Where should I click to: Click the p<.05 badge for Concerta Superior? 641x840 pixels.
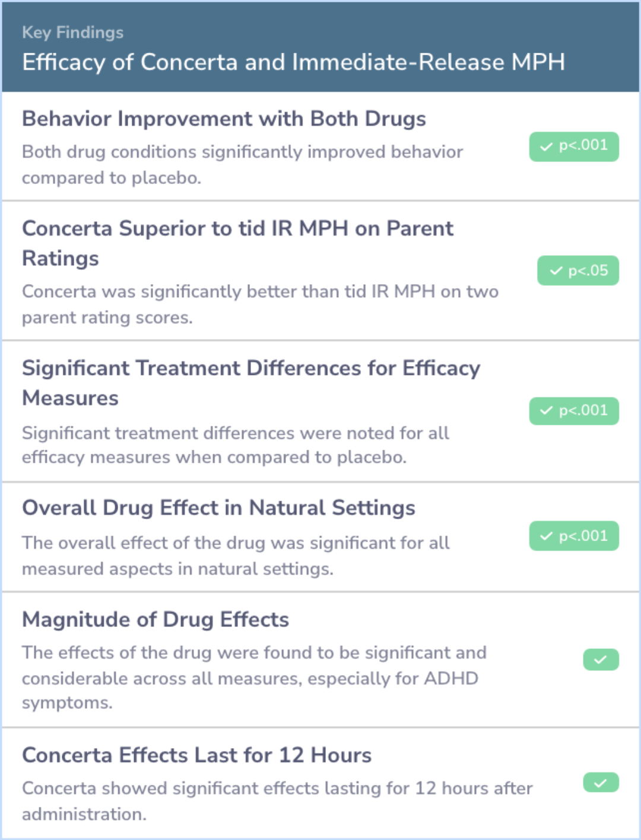tap(578, 271)
